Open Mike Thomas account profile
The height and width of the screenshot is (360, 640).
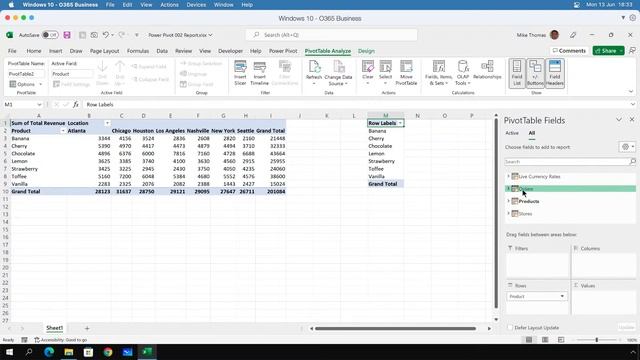tap(538, 35)
